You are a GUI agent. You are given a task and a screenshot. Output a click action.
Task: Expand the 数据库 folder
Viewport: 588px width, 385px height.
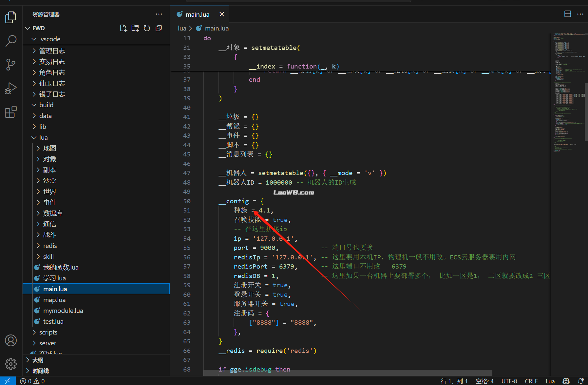(x=96, y=213)
